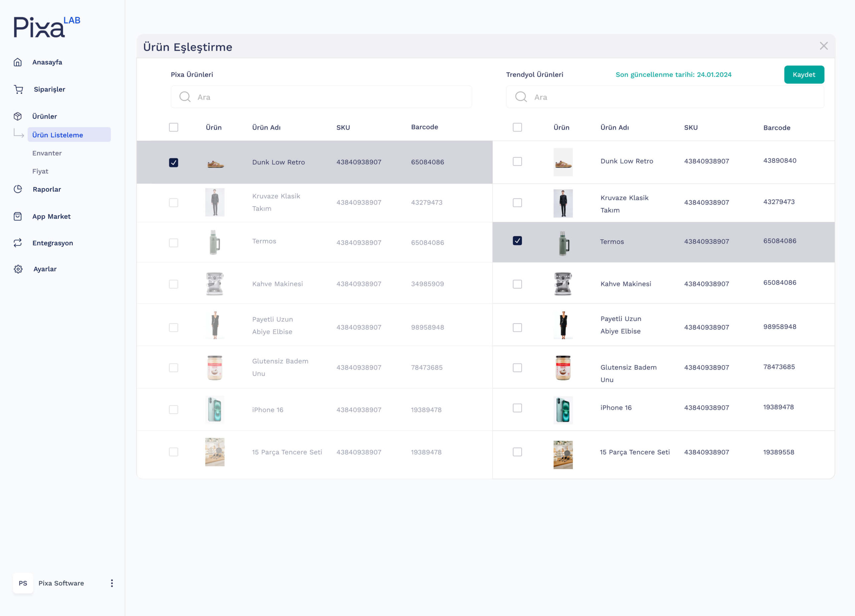Toggle select-all checkbox for Pixa Ürünleri
855x616 pixels.
click(x=173, y=127)
